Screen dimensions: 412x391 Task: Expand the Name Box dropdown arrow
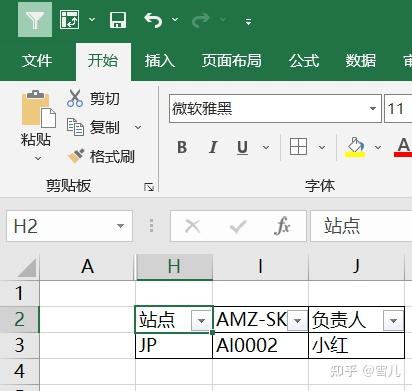tap(120, 226)
